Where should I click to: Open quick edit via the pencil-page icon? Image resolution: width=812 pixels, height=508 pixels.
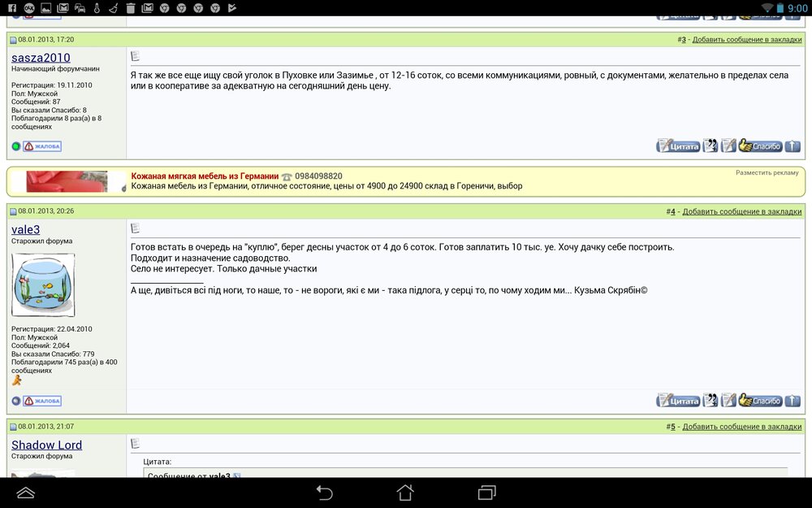(728, 400)
